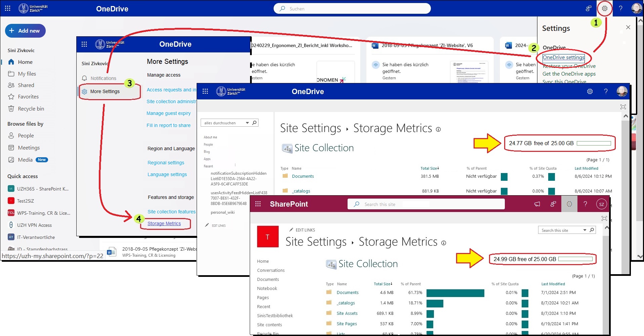Open the 2018-09-05 Pflegekonzept document card

(430, 60)
